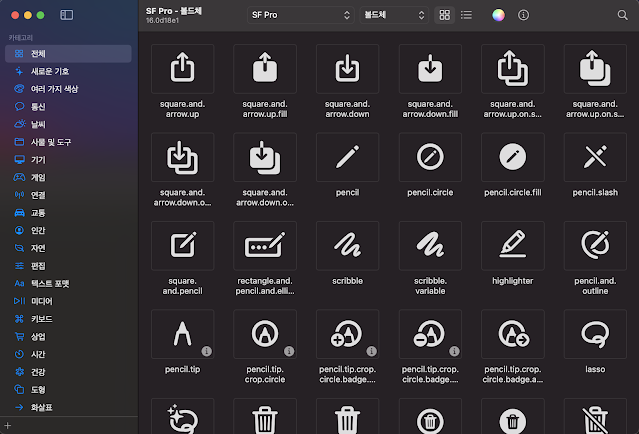The image size is (639, 434).
Task: Open the 여러 가지 색상 category
Action: point(68,89)
